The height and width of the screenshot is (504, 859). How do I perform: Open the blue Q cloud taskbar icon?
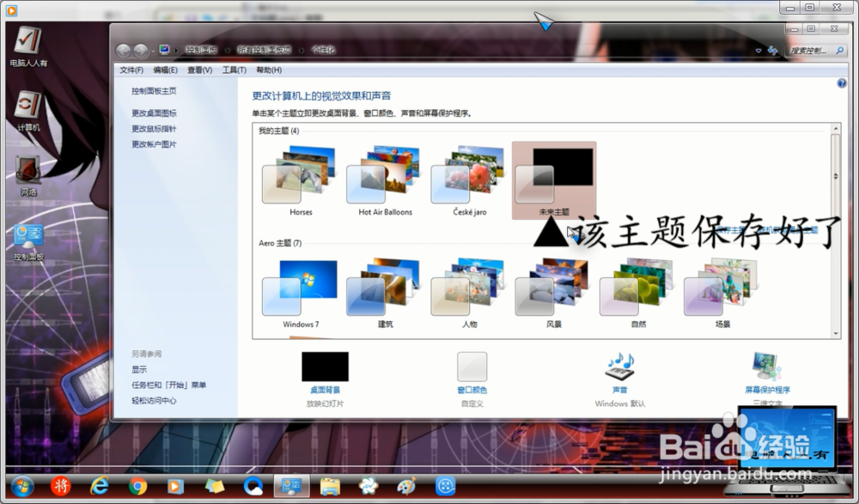click(x=253, y=486)
